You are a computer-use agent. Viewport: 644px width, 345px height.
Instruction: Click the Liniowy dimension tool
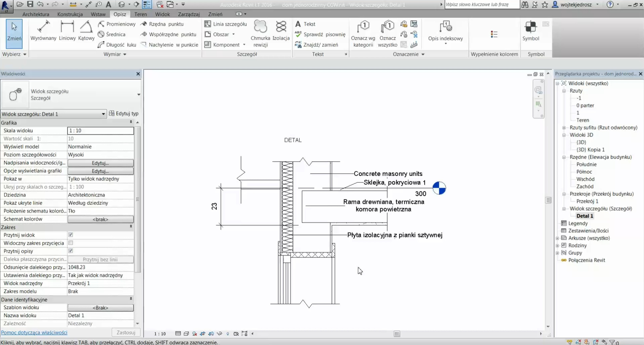pos(67,31)
